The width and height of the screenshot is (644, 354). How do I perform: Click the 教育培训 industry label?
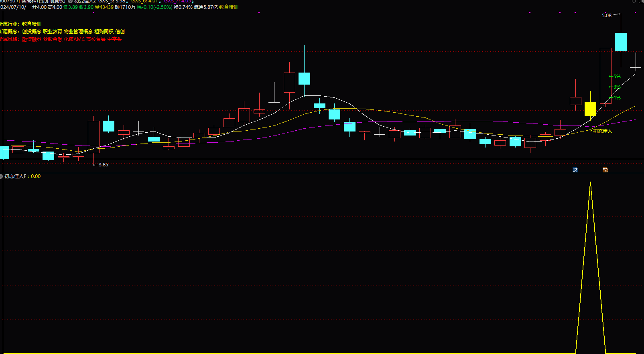click(32, 24)
